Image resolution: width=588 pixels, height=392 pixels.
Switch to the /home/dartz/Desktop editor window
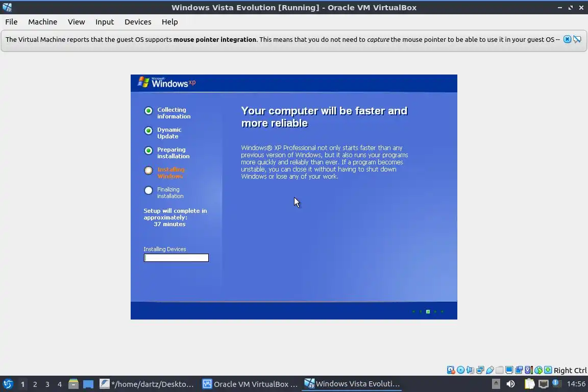click(147, 384)
